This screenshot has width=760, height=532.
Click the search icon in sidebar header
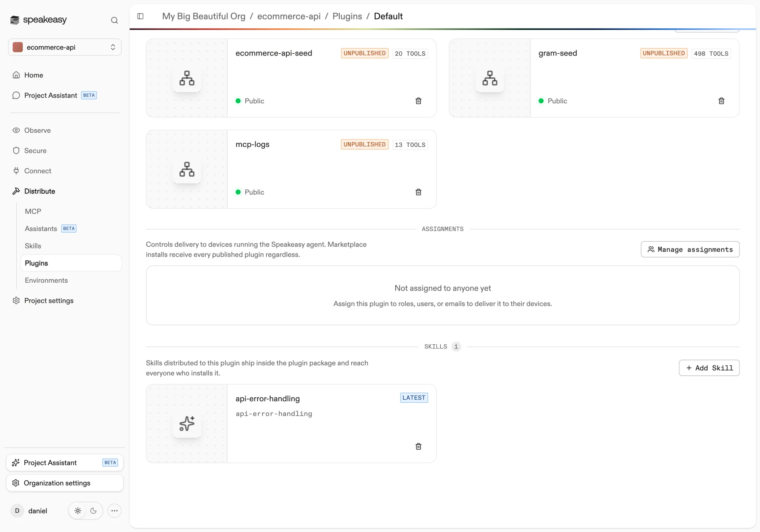pyautogui.click(x=114, y=20)
